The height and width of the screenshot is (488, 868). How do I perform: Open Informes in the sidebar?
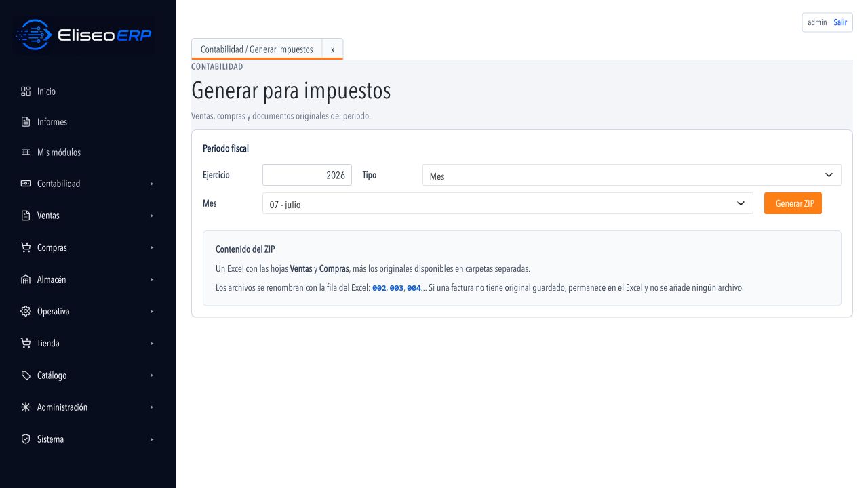click(x=88, y=122)
